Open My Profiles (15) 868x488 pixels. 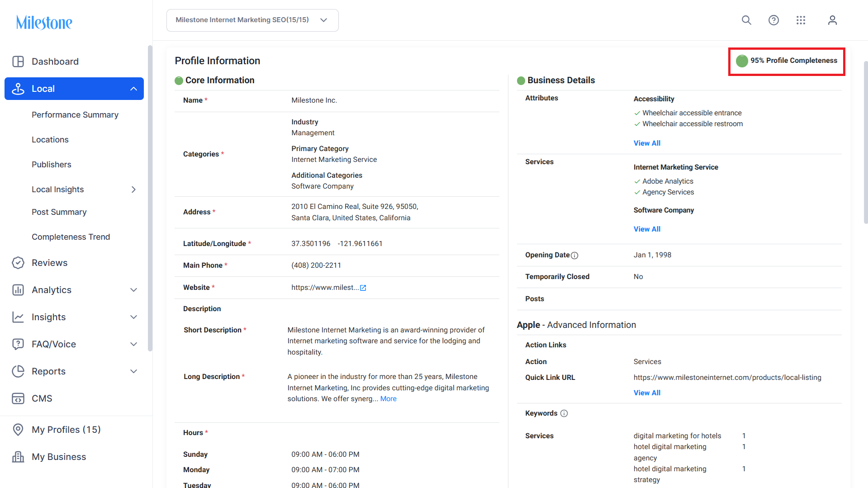[66, 430]
